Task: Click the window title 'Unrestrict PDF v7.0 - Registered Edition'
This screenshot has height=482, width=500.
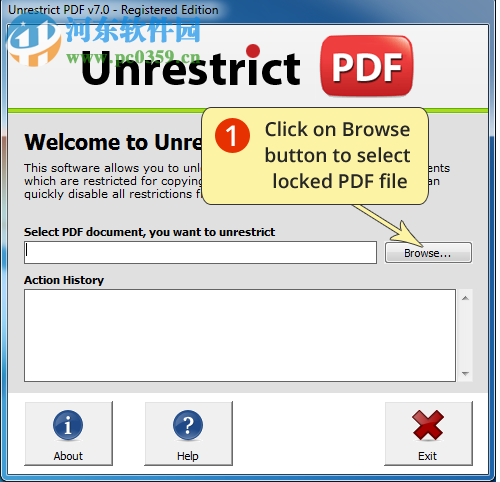Action: click(113, 10)
